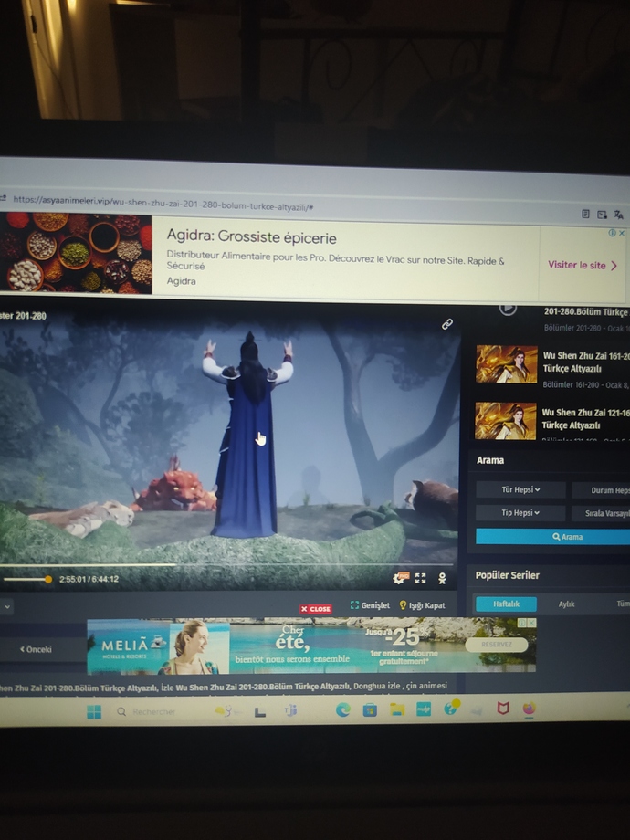Close the Agidra ad banner
Image resolution: width=630 pixels, height=840 pixels.
click(x=622, y=233)
